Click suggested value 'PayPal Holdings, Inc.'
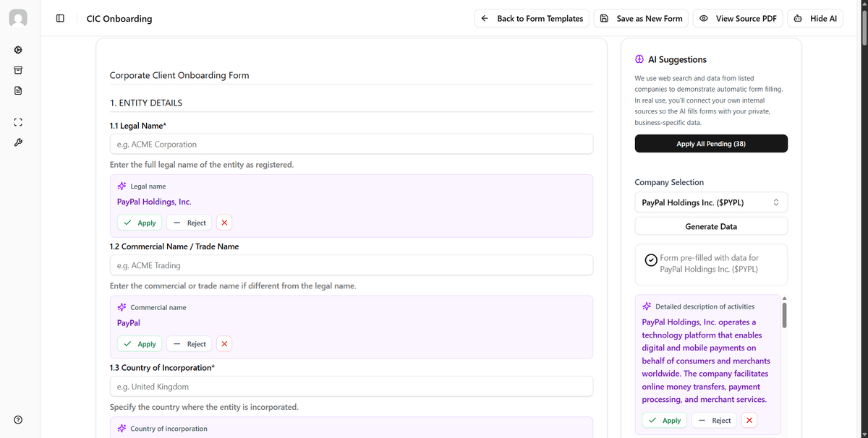The image size is (868, 438). coord(154,202)
